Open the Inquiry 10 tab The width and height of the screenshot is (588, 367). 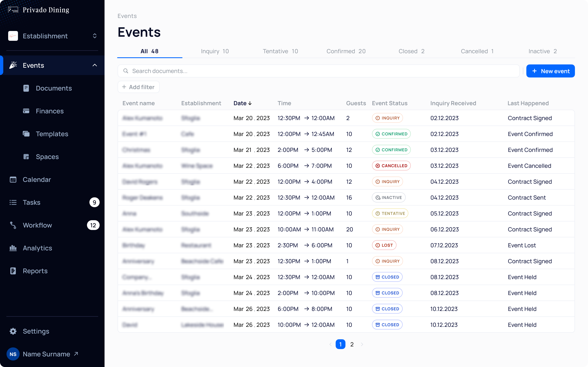(215, 51)
